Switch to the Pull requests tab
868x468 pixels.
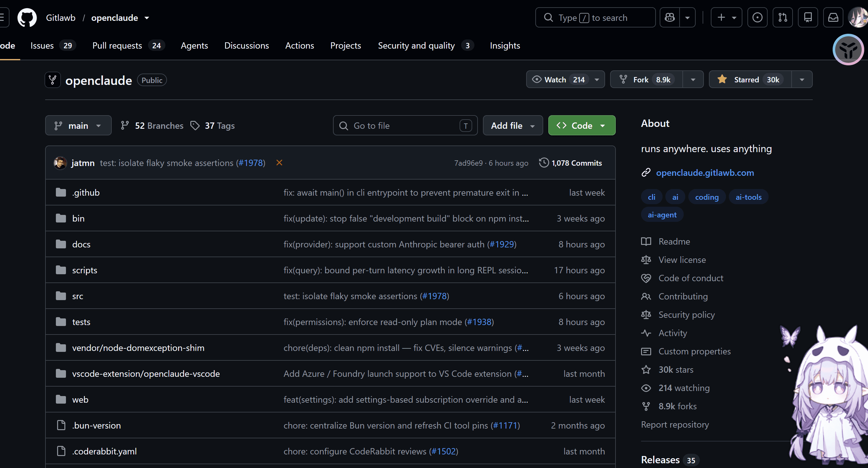coord(128,45)
